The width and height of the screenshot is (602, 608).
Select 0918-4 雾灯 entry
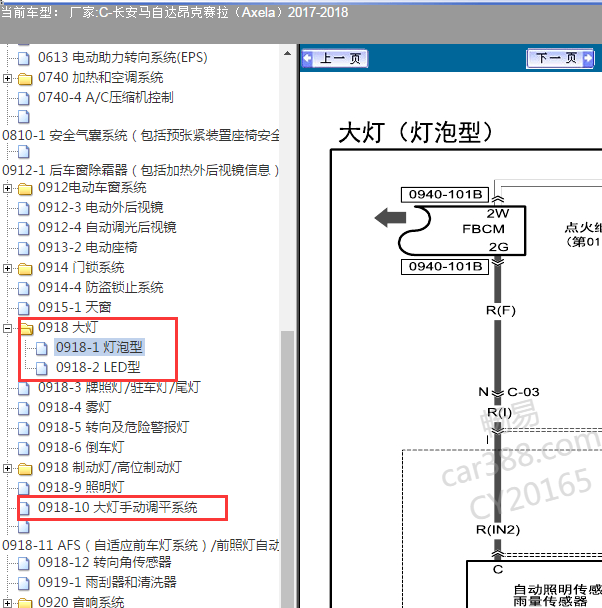[x=74, y=408]
